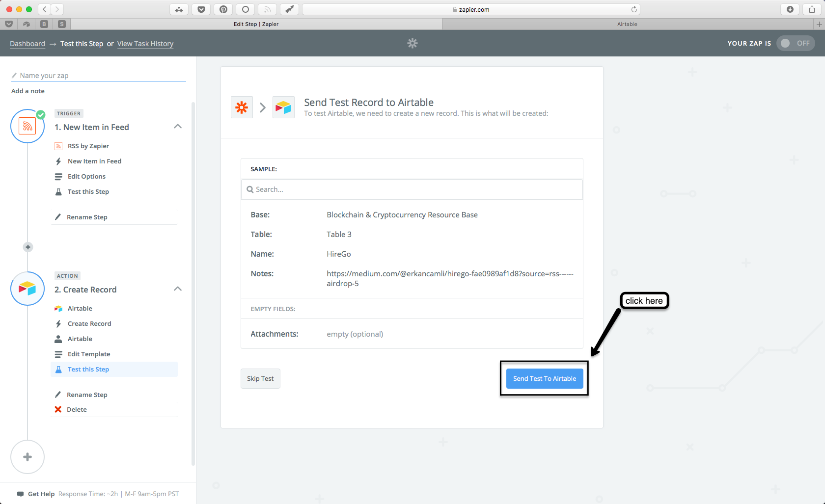
Task: Click Add a note
Action: coord(28,91)
